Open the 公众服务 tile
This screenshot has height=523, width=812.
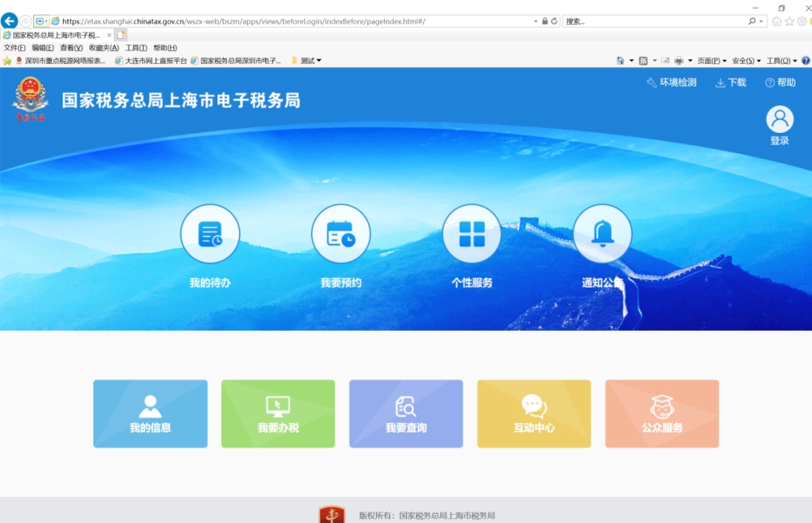tap(662, 414)
